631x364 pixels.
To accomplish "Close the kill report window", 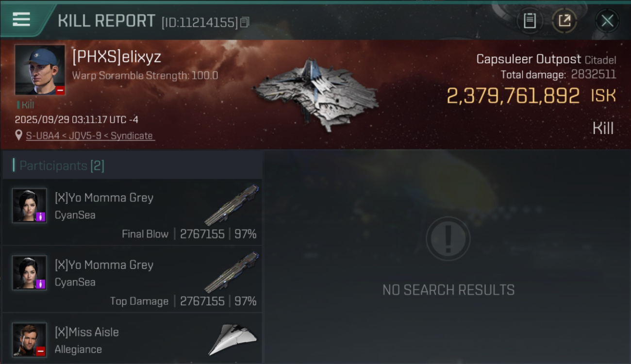I will 607,21.
